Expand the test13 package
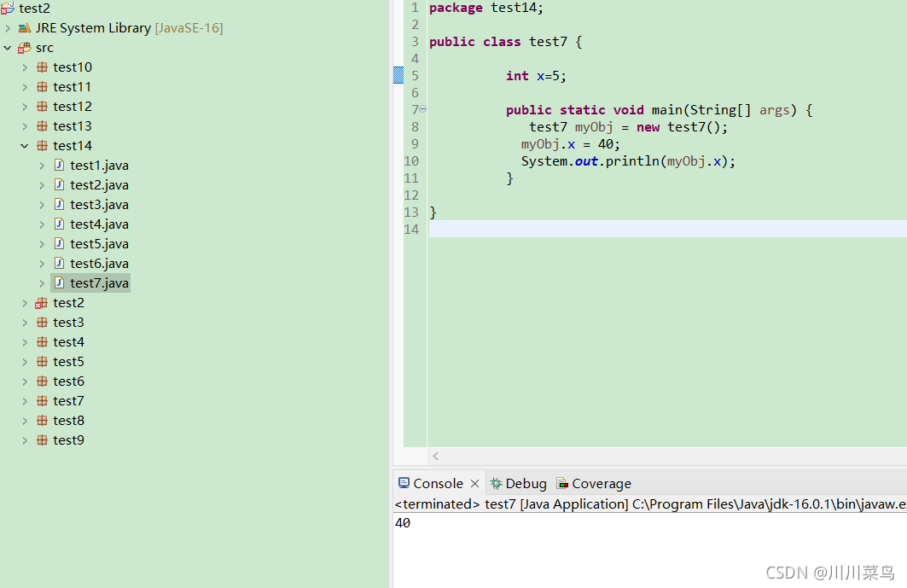Image resolution: width=907 pixels, height=588 pixels. click(24, 126)
